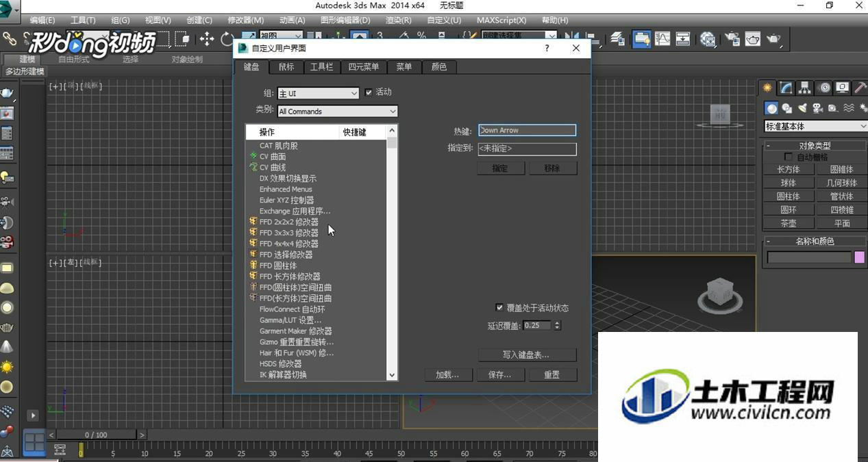
Task: Click the 写入键盘表... button
Action: tap(526, 355)
